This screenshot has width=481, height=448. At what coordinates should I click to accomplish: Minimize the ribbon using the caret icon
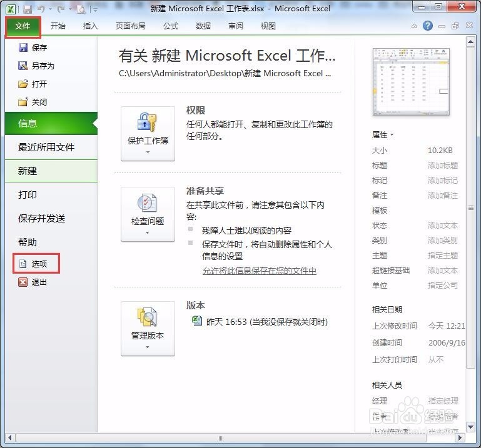pos(414,26)
